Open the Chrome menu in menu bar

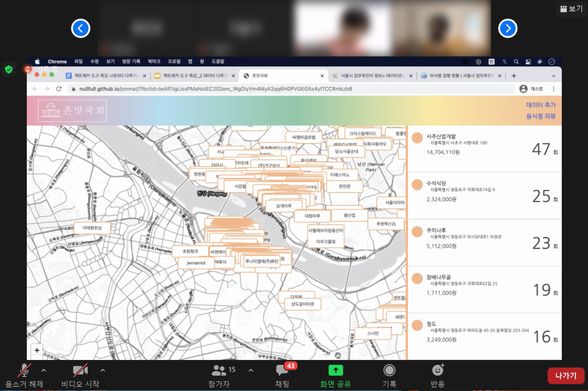pyautogui.click(x=57, y=62)
